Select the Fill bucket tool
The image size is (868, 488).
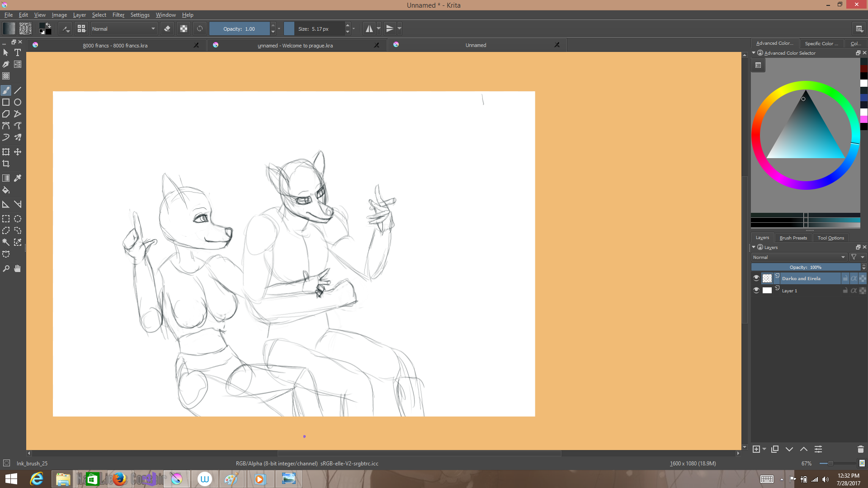(6, 190)
